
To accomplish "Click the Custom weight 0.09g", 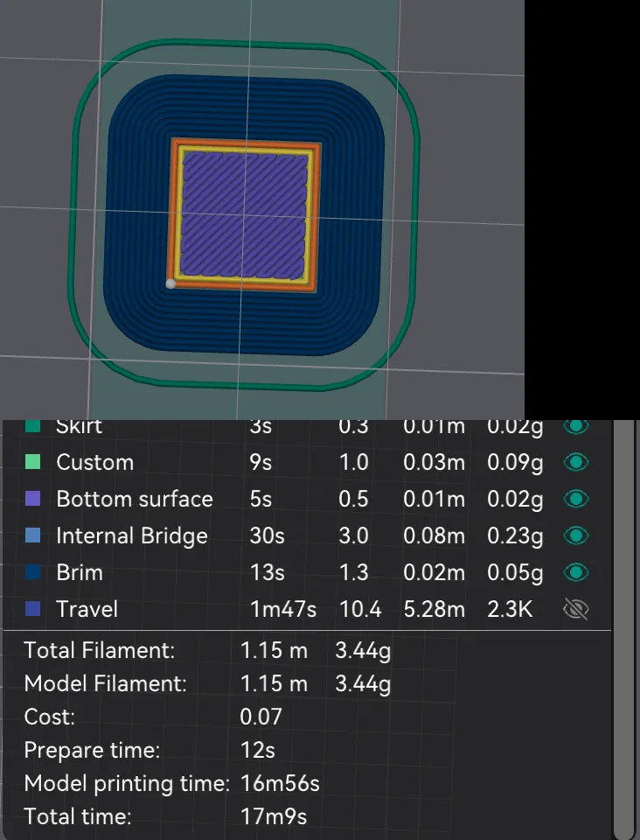I will (x=515, y=463).
